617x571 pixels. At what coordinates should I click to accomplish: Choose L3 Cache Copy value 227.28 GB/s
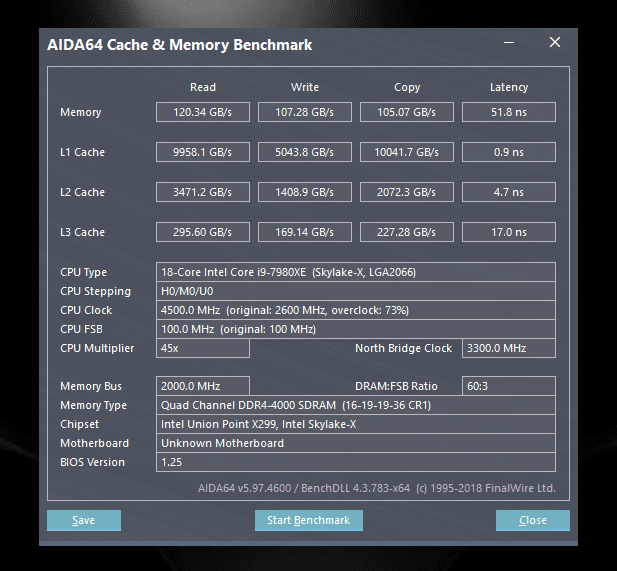point(406,232)
